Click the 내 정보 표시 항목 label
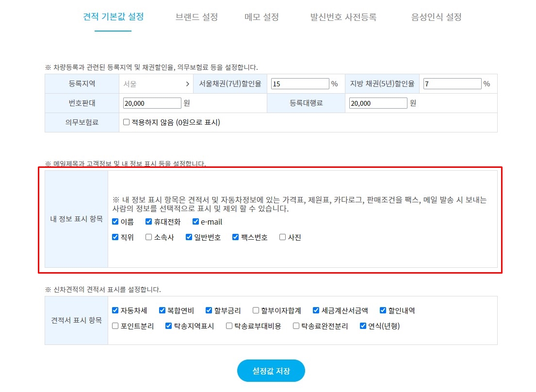The height and width of the screenshot is (392, 536). coord(77,219)
